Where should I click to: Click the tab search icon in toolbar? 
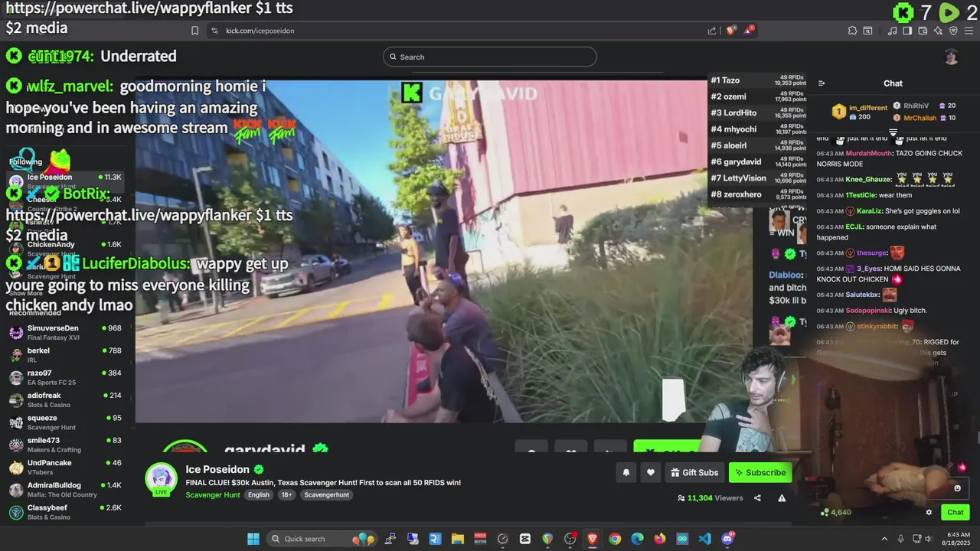click(867, 31)
